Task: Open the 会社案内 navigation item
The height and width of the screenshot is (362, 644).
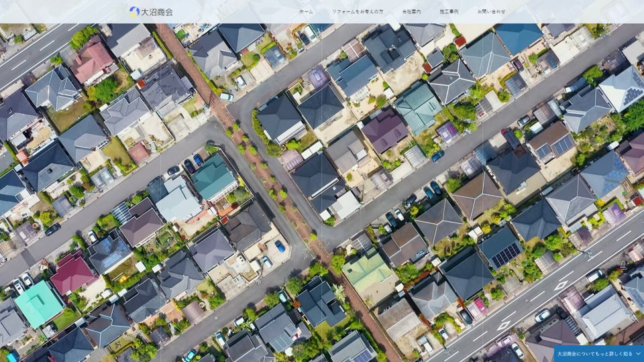Action: pos(411,11)
